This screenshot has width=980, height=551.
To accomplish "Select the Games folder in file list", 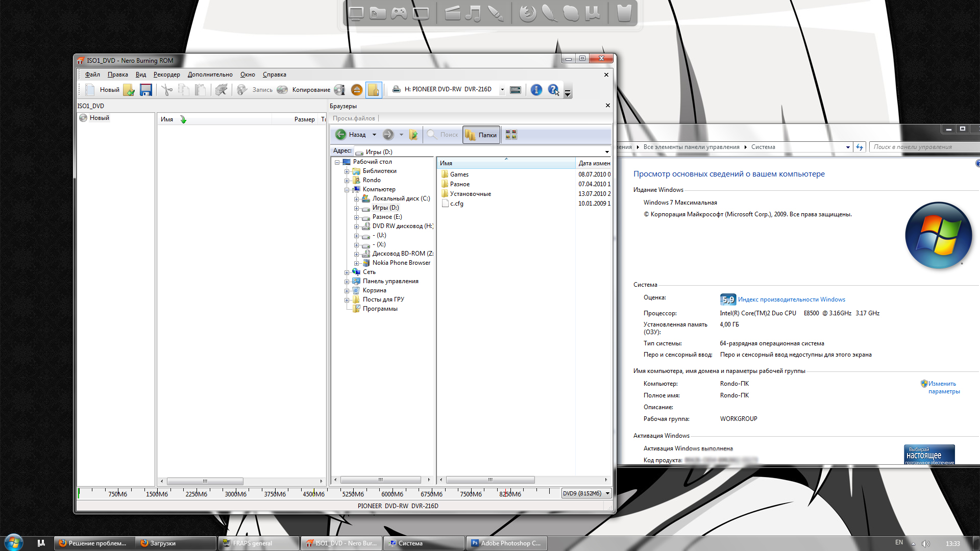I will coord(455,174).
